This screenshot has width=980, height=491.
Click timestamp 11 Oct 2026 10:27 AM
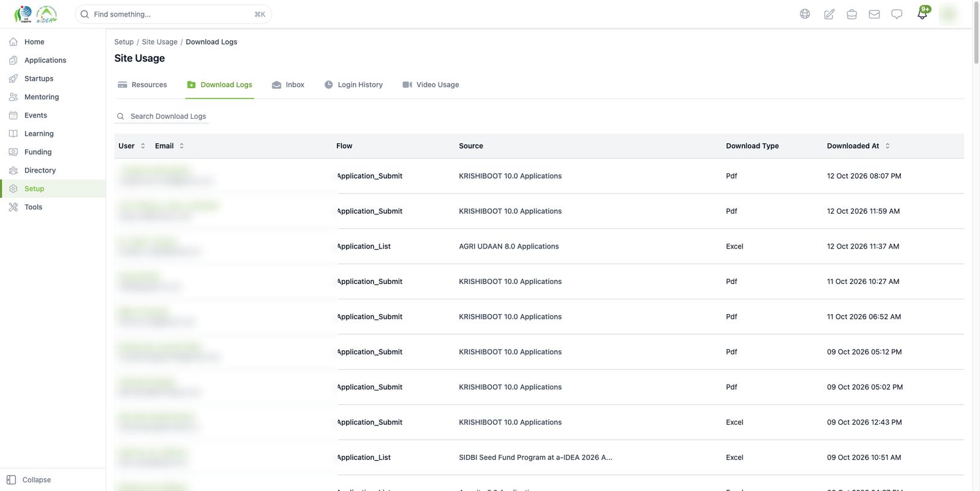pos(863,282)
